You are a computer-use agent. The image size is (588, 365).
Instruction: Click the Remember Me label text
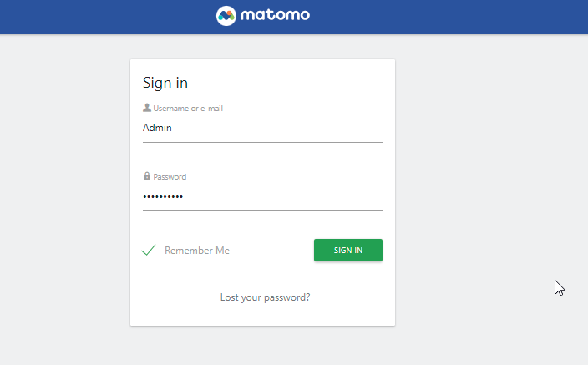(x=197, y=251)
